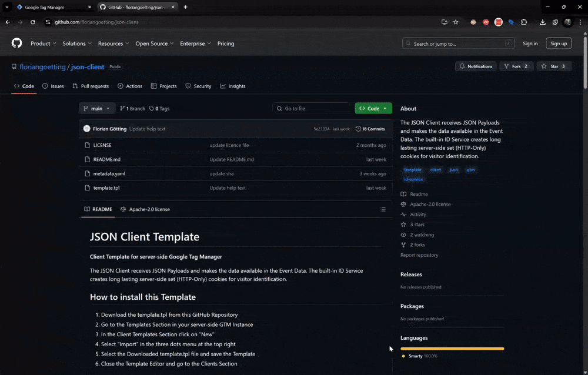588x375 pixels.
Task: Click the Florian Götting avatar
Action: click(86, 129)
